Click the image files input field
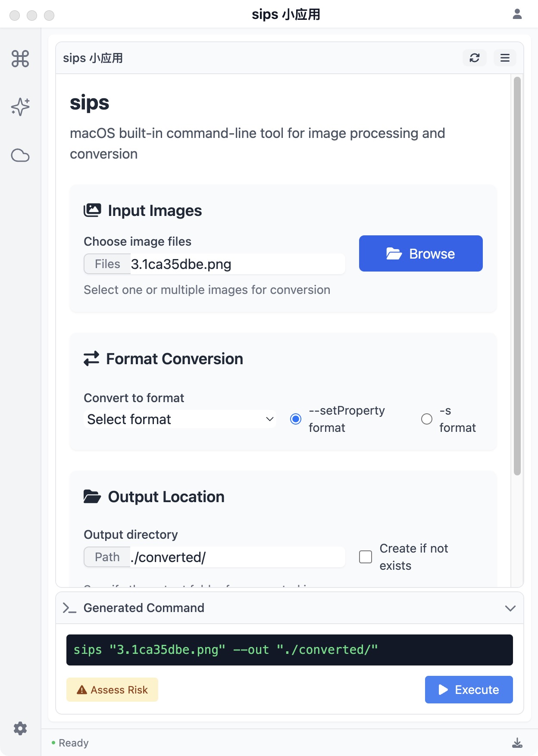The height and width of the screenshot is (756, 538). click(237, 264)
